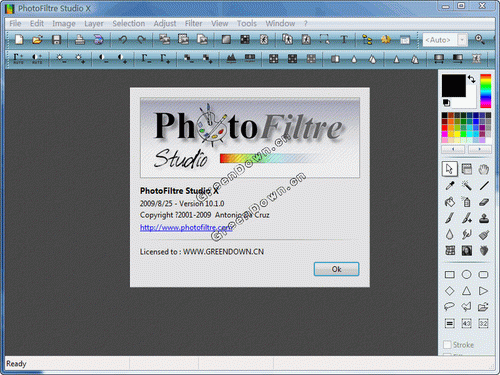Screen dimensions: 500x375
Task: Click the Ok button in About dialog
Action: click(x=336, y=269)
